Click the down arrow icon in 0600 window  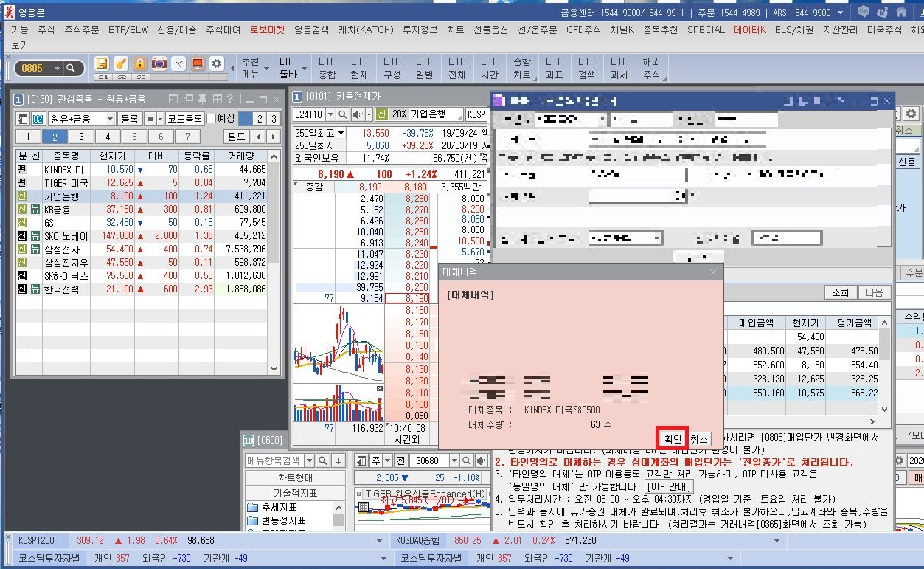pyautogui.click(x=338, y=461)
